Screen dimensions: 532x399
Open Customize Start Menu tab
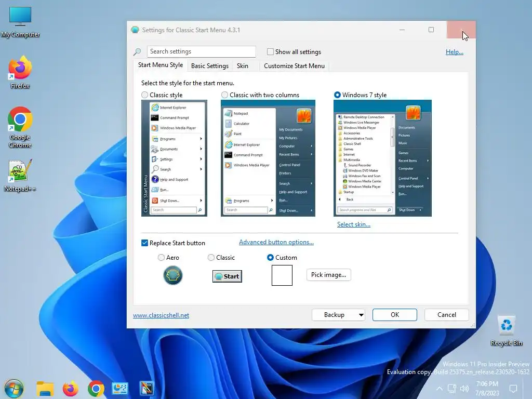pyautogui.click(x=294, y=66)
